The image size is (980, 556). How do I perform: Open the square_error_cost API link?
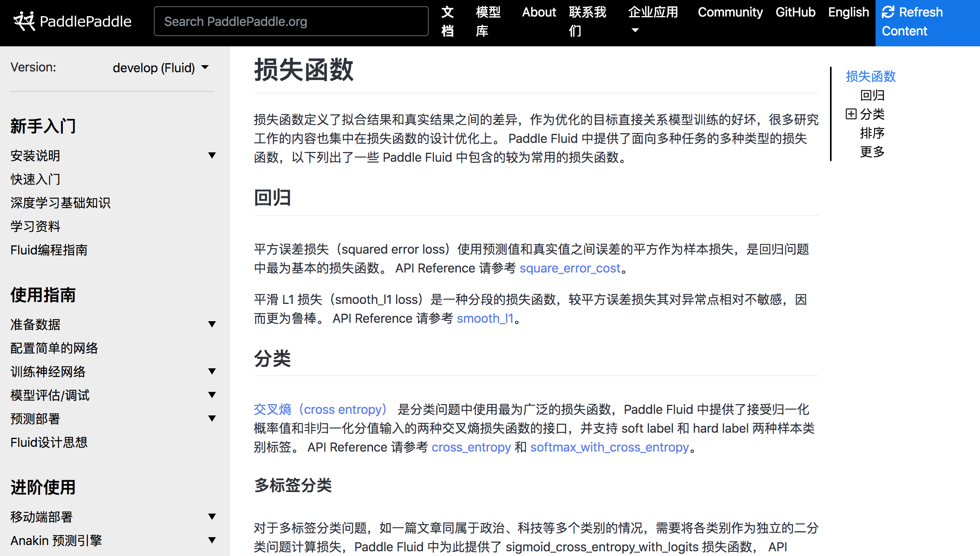(570, 268)
